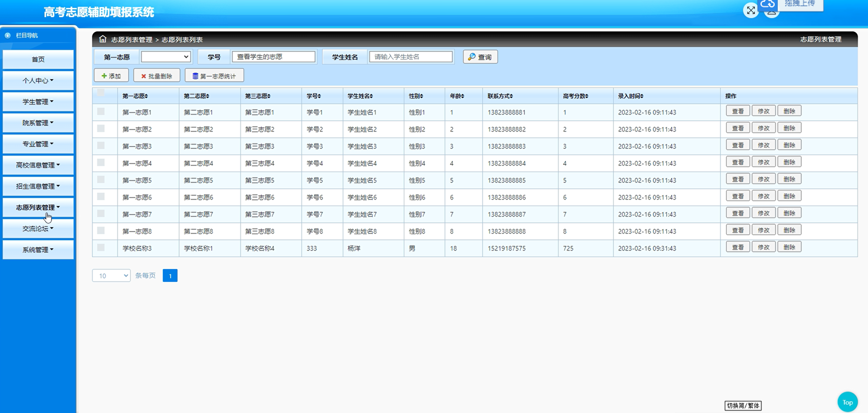Sort table by 第二志愿 column
The width and height of the screenshot is (868, 413).
[197, 96]
